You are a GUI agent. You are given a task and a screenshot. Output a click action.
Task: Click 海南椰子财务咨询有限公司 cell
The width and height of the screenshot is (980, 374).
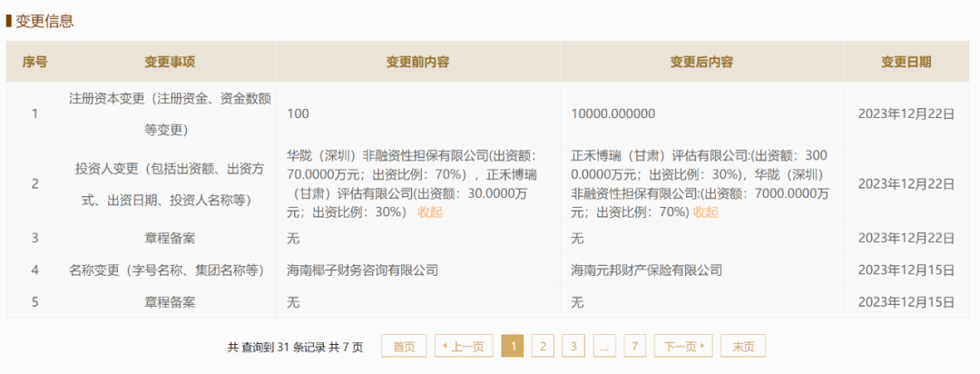coord(362,271)
